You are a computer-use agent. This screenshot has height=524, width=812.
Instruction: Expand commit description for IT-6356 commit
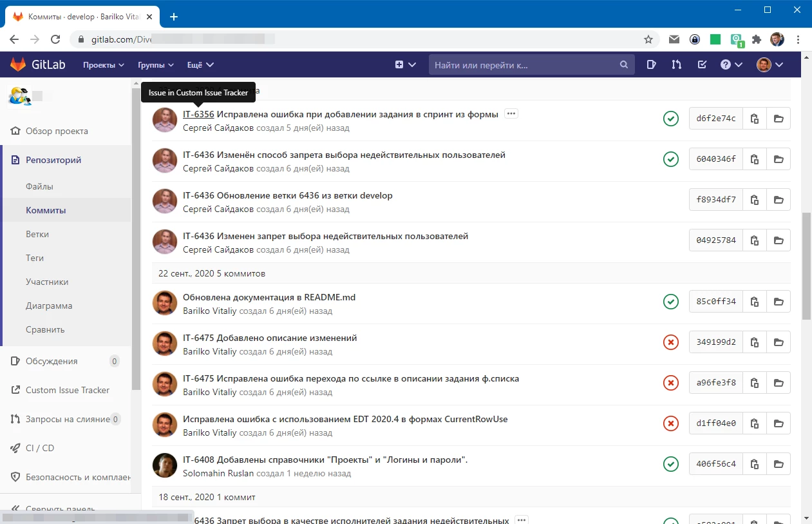click(511, 114)
